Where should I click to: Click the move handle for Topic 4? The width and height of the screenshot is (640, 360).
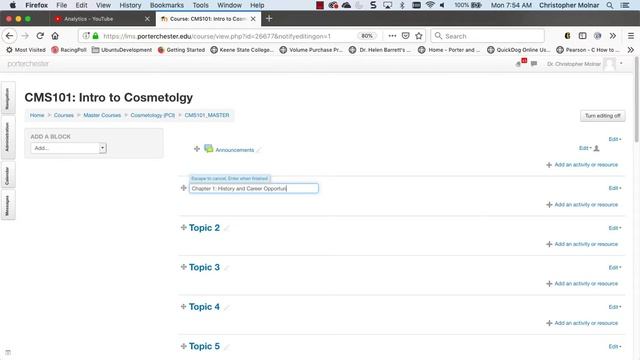tap(184, 307)
